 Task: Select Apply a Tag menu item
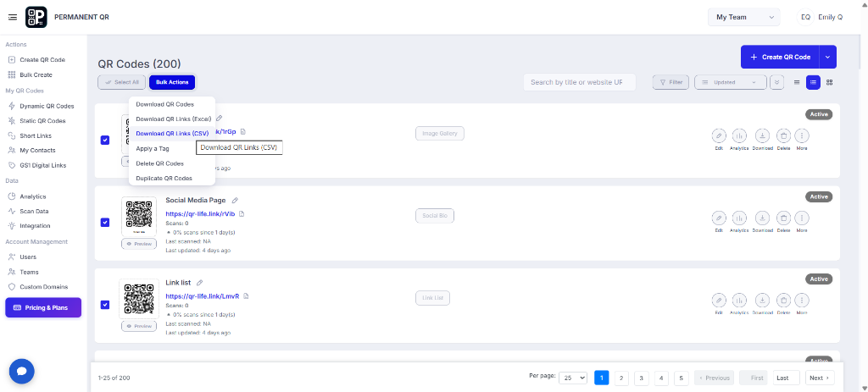pos(153,149)
